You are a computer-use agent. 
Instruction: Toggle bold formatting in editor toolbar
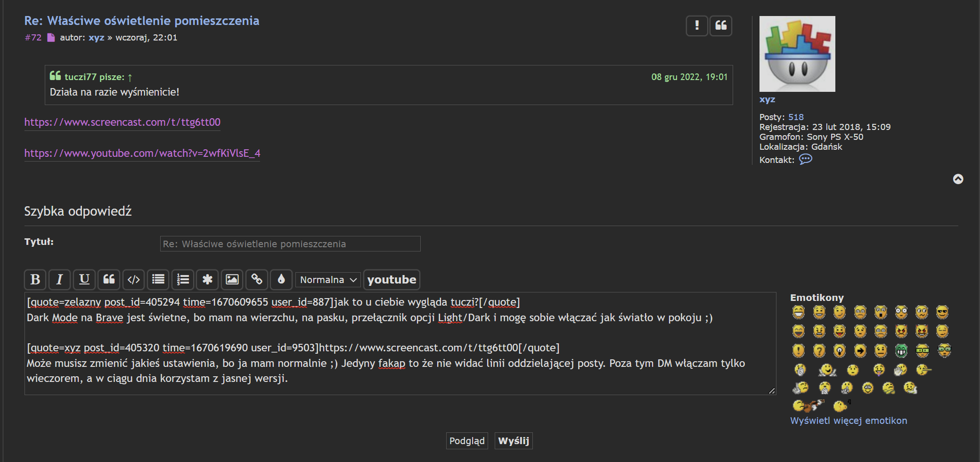point(35,280)
